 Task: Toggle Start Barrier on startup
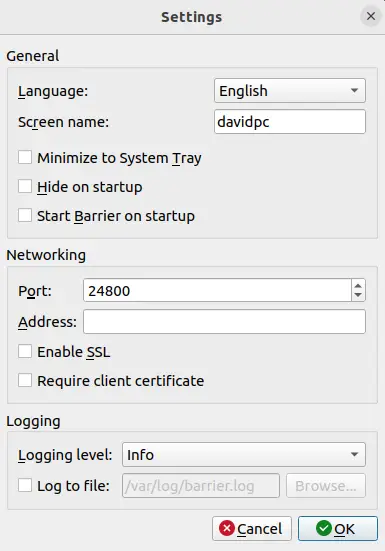tap(25, 215)
